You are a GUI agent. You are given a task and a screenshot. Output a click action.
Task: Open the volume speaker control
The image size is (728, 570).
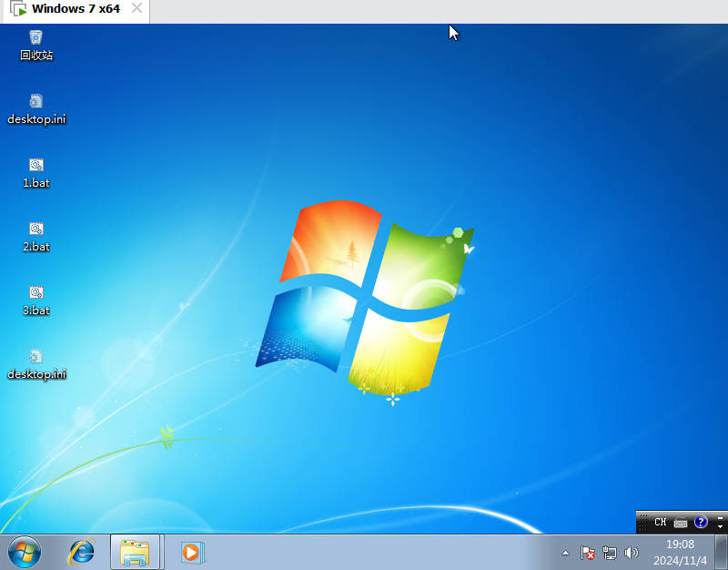pyautogui.click(x=631, y=553)
